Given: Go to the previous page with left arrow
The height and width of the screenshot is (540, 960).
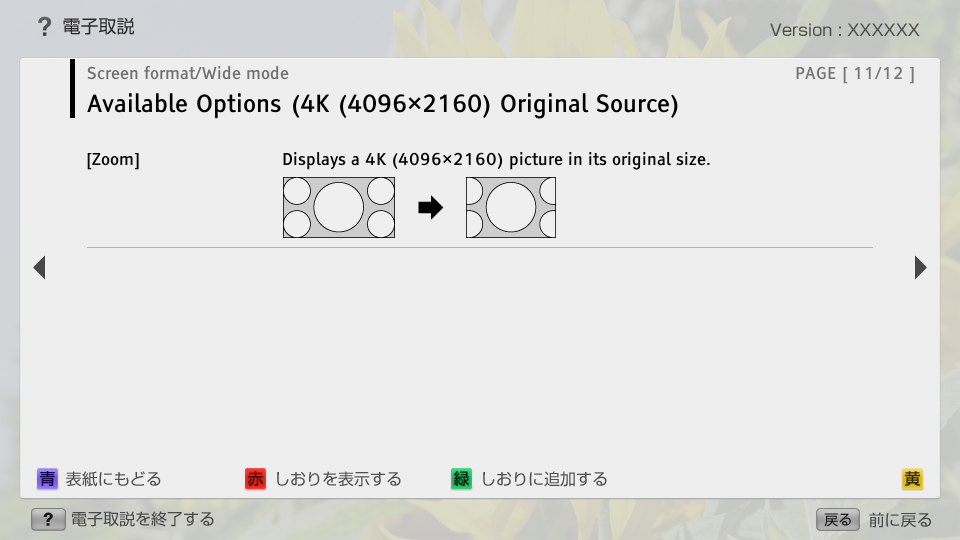Looking at the screenshot, I should (39, 267).
